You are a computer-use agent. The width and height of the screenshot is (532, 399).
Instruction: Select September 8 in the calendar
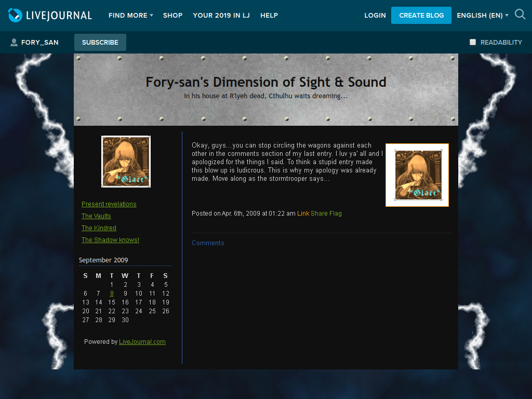pyautogui.click(x=112, y=294)
